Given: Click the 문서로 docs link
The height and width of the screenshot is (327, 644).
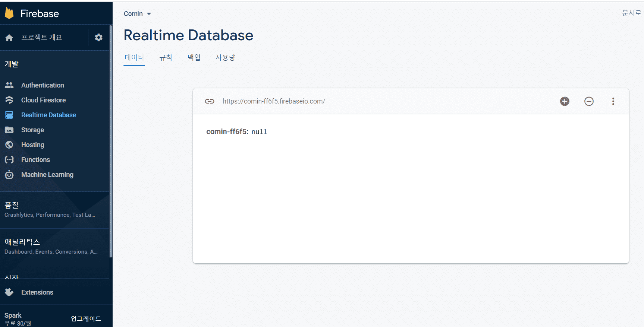Looking at the screenshot, I should pyautogui.click(x=632, y=13).
